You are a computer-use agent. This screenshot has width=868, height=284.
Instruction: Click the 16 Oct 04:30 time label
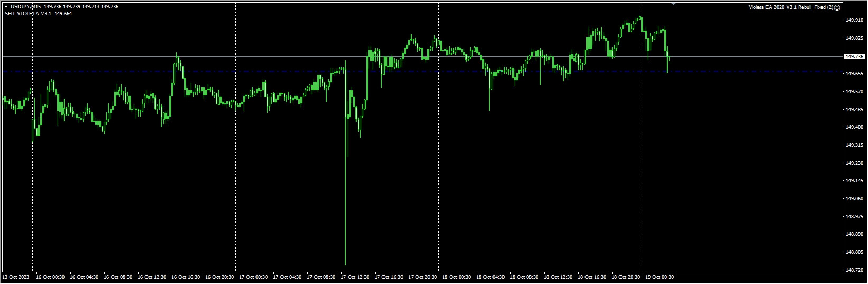[x=85, y=277]
